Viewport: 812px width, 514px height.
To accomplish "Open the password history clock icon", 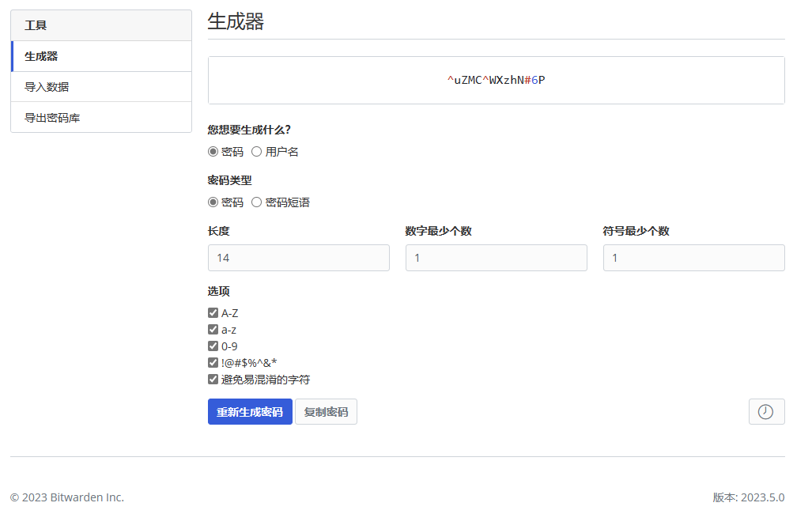I will (x=766, y=412).
